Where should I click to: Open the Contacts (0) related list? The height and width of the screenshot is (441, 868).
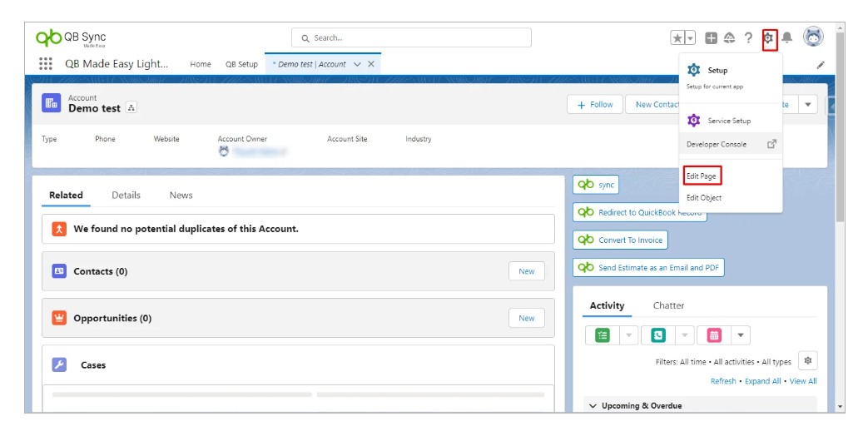[101, 271]
